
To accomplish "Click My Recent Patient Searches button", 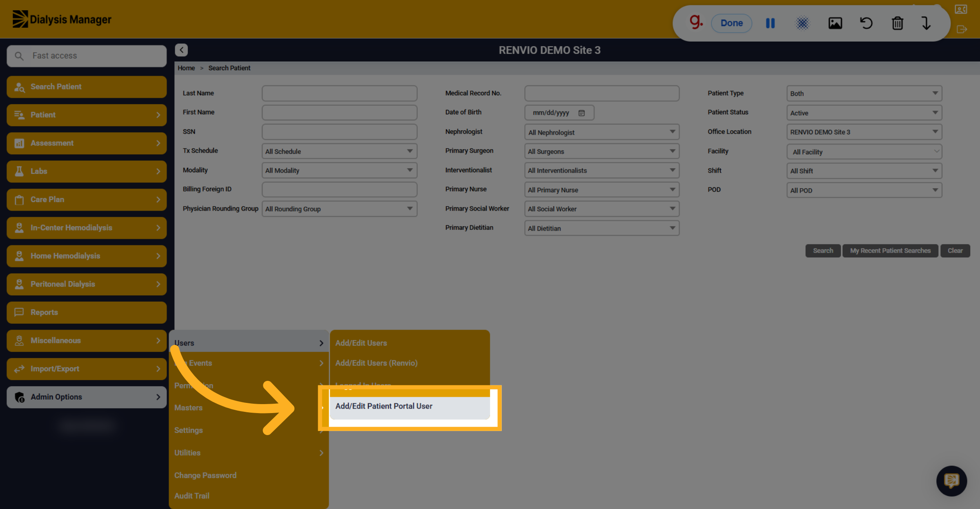I will pyautogui.click(x=890, y=251).
